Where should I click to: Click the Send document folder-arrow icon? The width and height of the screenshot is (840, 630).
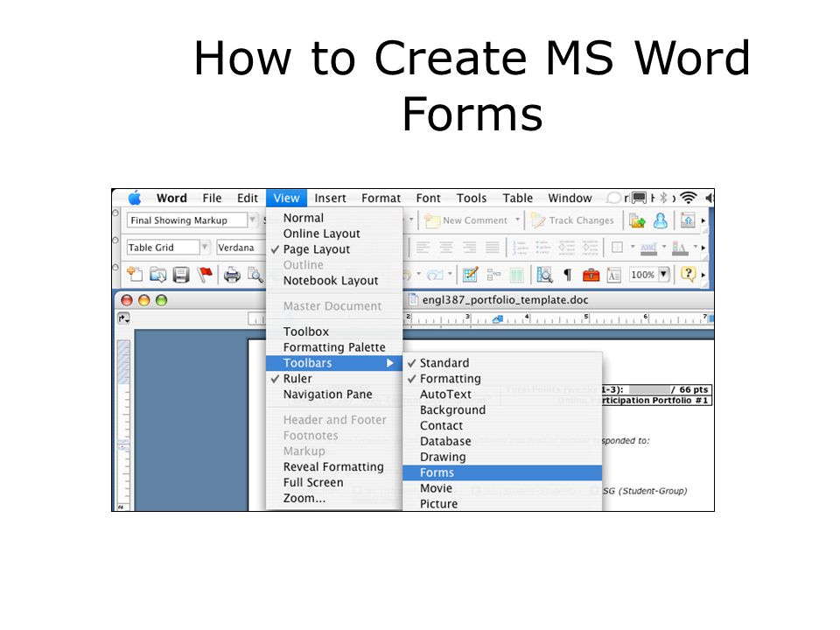(x=637, y=220)
